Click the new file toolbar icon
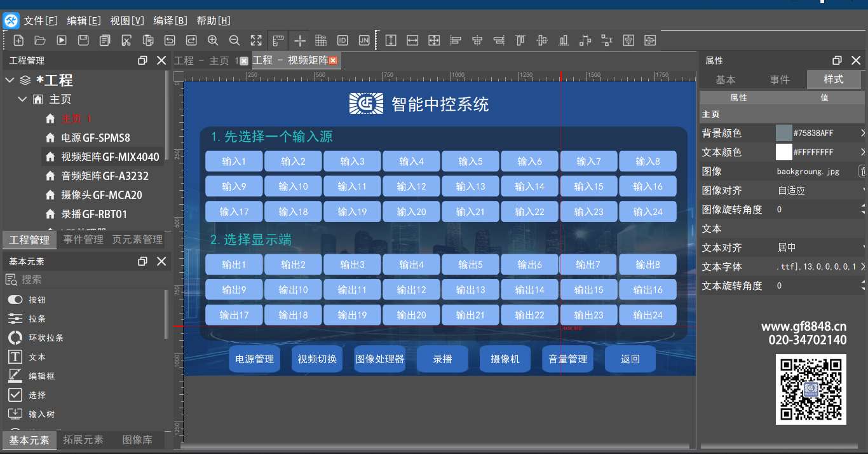The image size is (868, 454). 18,41
